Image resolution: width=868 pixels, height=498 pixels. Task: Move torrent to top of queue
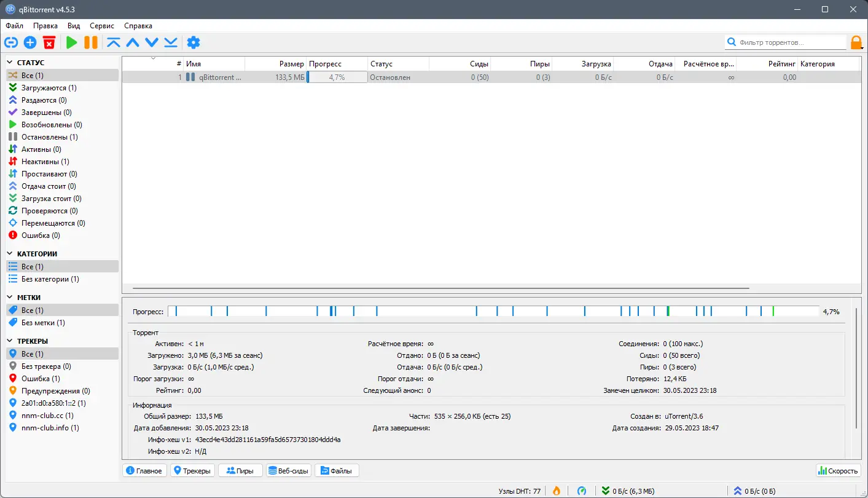pyautogui.click(x=114, y=42)
